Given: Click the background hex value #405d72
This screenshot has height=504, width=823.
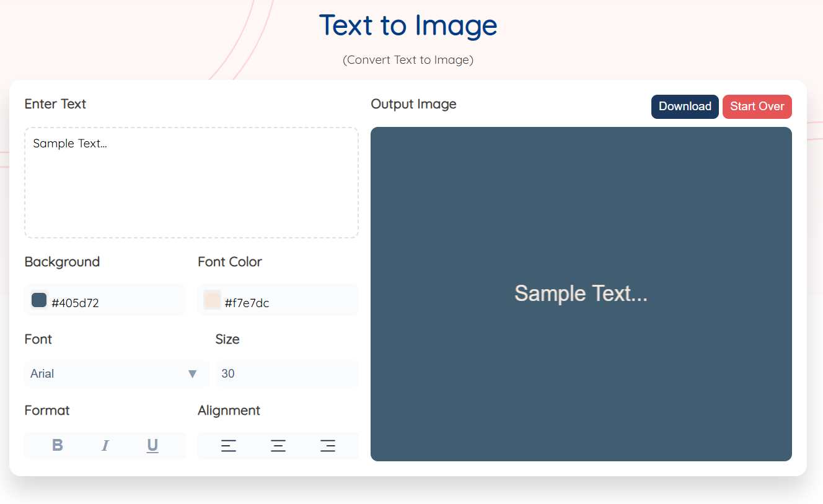Looking at the screenshot, I should point(75,303).
